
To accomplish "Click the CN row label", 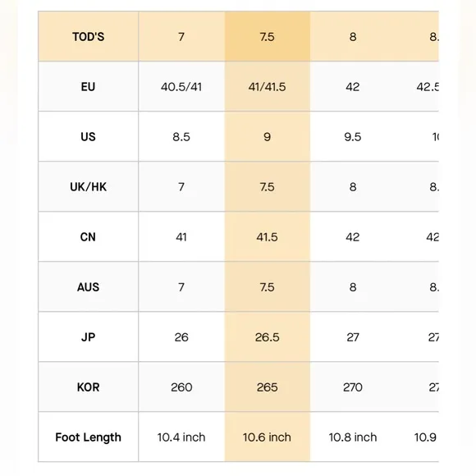I will (x=89, y=237).
